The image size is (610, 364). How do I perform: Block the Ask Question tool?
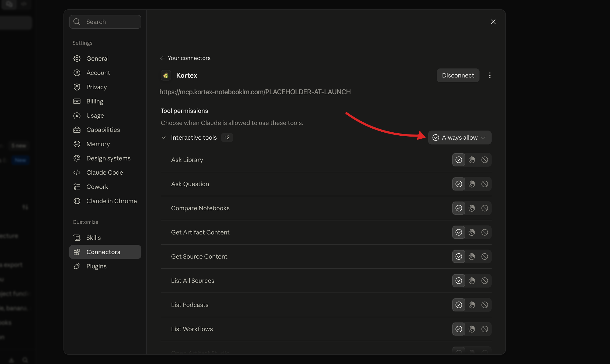(485, 184)
